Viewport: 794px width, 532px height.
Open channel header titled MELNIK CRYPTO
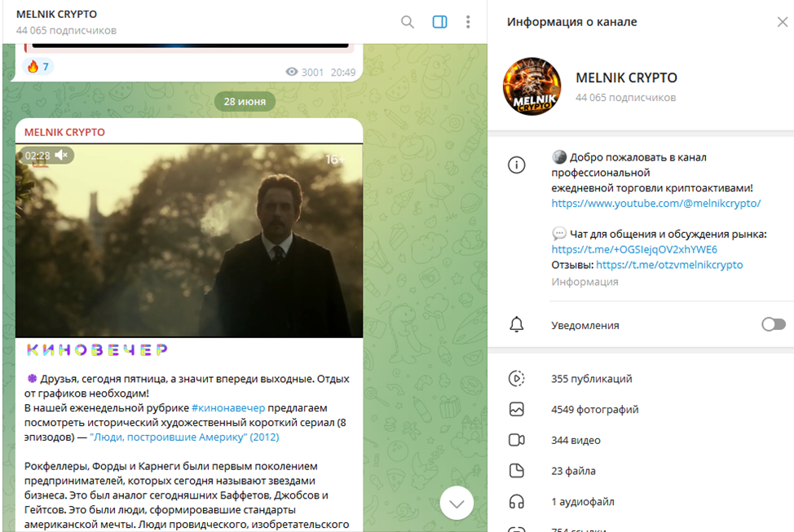57,14
